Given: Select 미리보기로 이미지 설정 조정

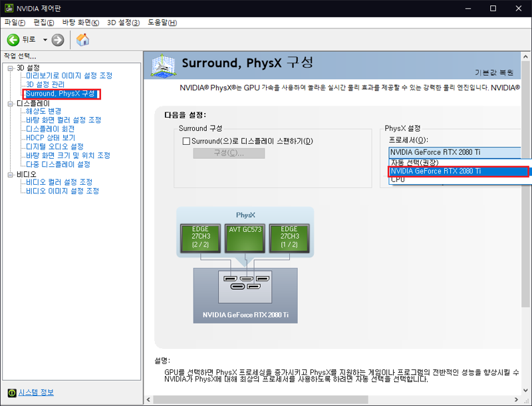Looking at the screenshot, I should [x=69, y=76].
